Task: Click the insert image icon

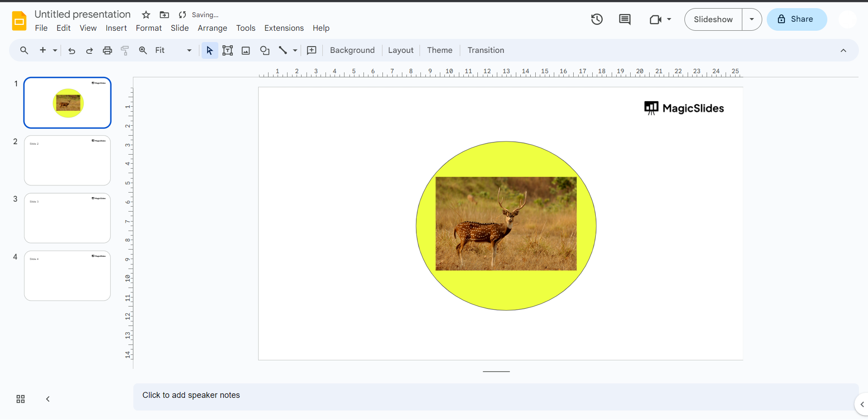Action: tap(246, 51)
